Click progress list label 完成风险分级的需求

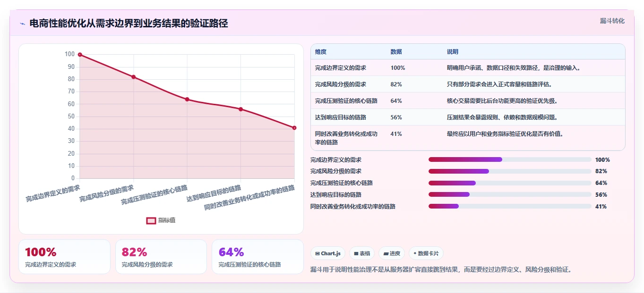pos(336,171)
